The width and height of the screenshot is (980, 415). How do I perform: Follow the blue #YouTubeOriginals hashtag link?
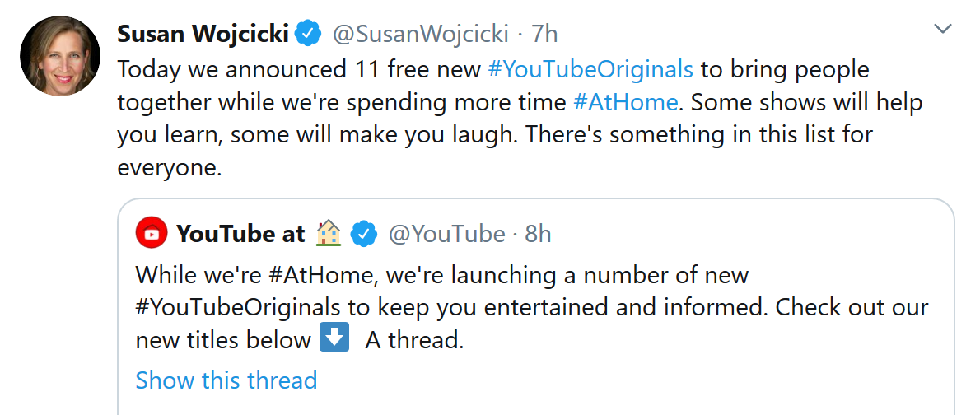590,69
